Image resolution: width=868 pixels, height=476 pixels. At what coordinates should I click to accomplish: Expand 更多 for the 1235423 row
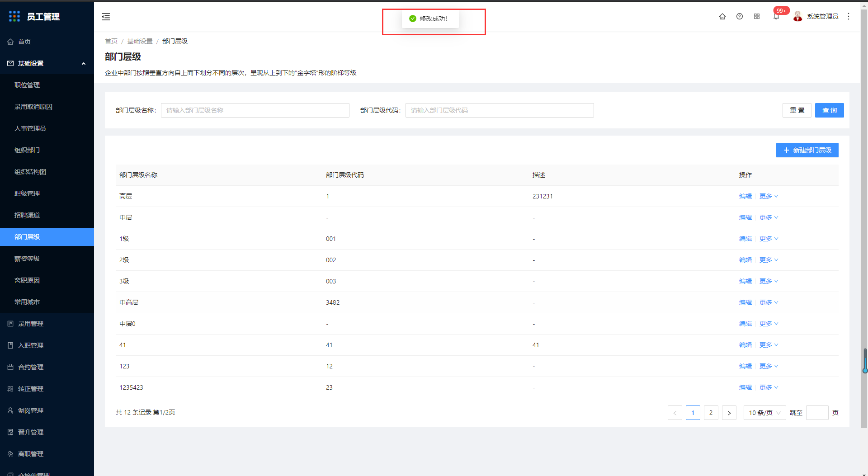point(769,387)
